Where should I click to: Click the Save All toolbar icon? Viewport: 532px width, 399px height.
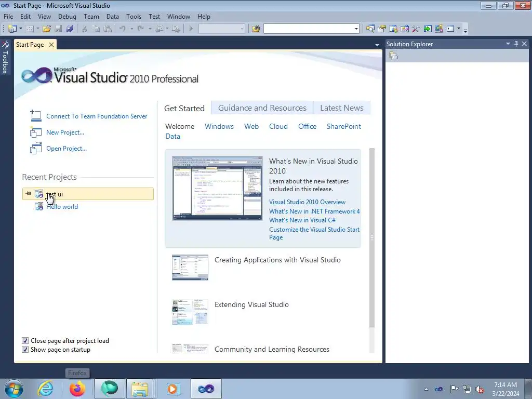point(70,29)
